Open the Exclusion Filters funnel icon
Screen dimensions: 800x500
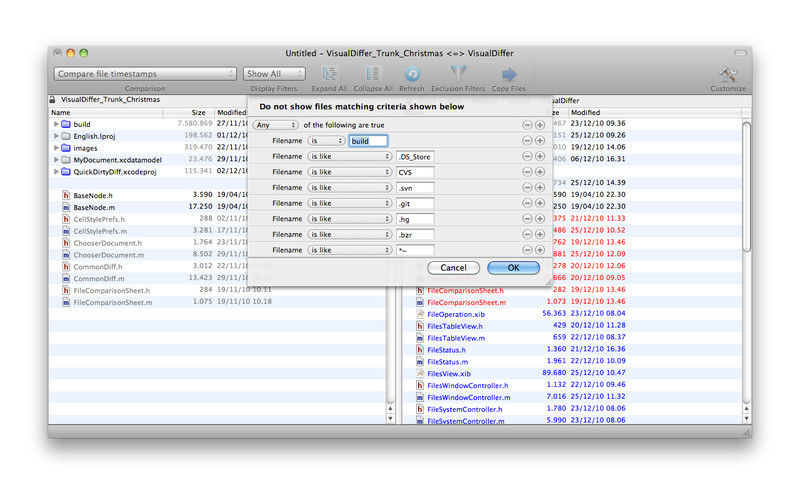coord(458,74)
